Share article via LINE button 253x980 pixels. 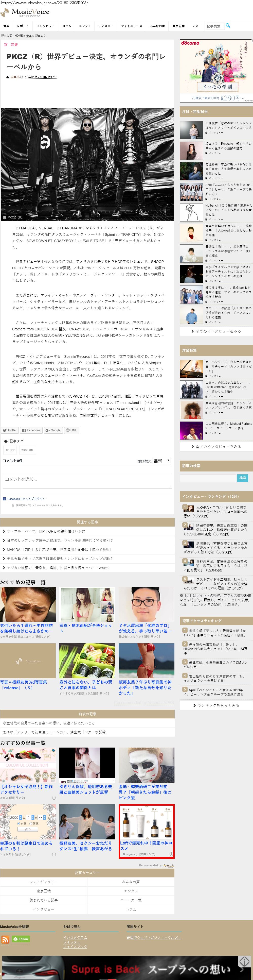pyautogui.click(x=71, y=430)
